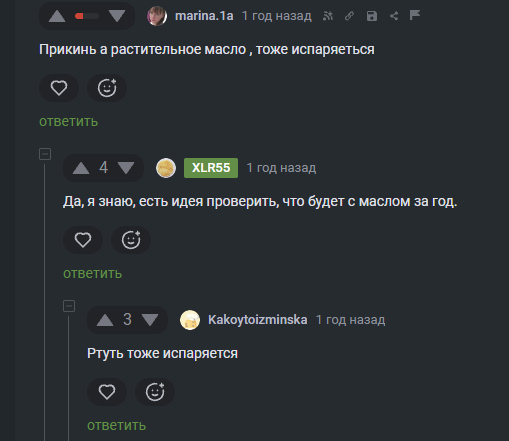Like marina.1a's comment with the heart
509x441 pixels.
(59, 88)
